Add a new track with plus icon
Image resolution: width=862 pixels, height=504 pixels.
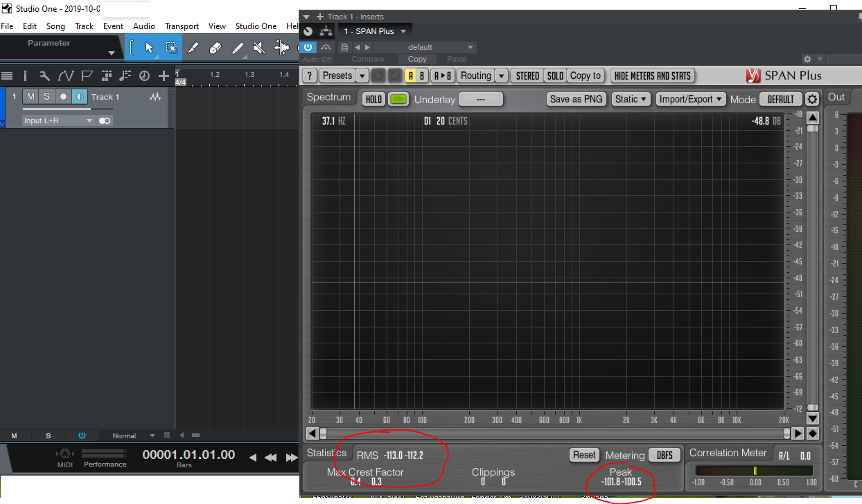[x=164, y=75]
